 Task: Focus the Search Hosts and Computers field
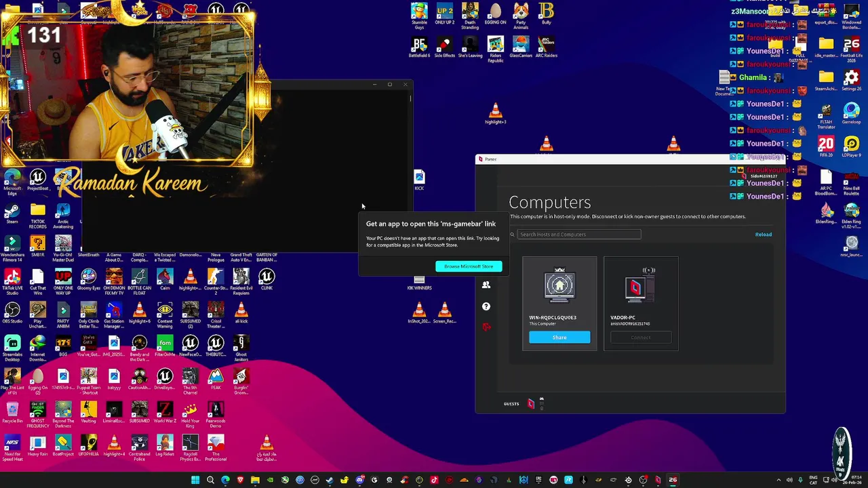click(578, 235)
